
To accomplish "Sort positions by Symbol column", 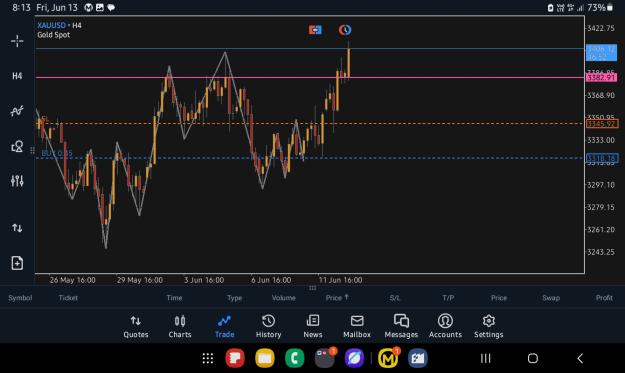I will tap(20, 298).
